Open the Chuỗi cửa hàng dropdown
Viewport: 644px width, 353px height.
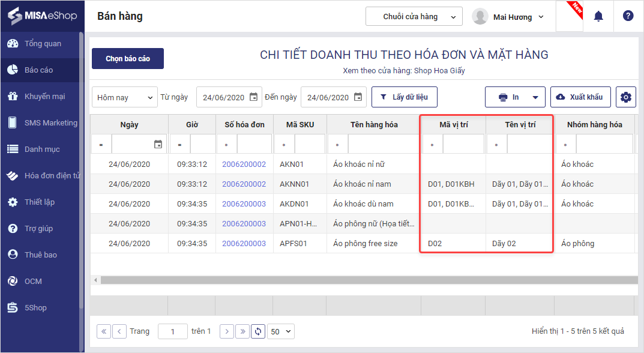[414, 17]
